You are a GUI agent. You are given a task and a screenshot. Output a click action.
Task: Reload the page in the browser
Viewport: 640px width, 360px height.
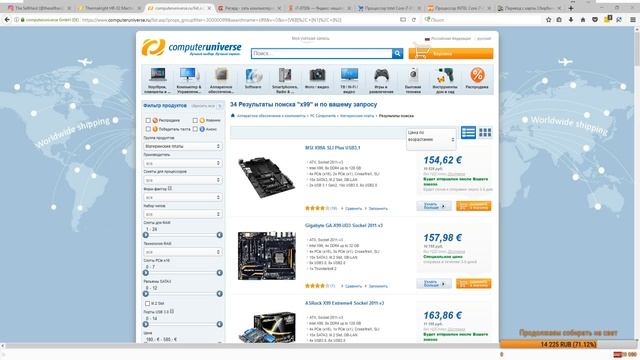(x=413, y=20)
